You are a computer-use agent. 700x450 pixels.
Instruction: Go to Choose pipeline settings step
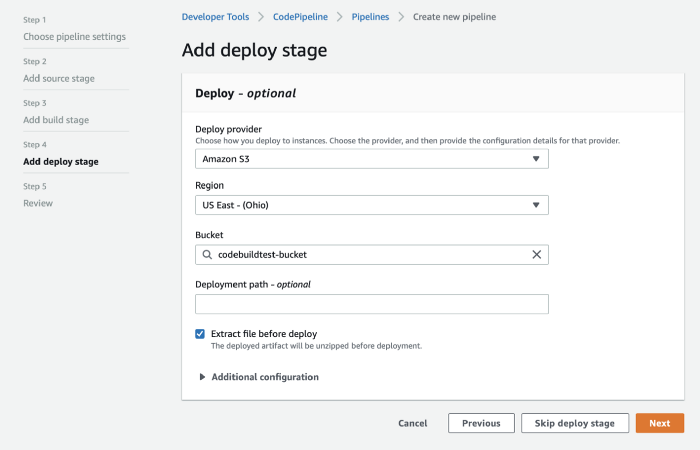pyautogui.click(x=75, y=37)
